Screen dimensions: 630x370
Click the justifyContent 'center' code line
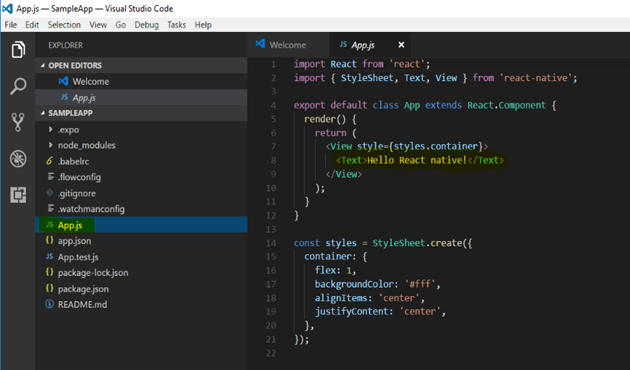click(x=380, y=312)
